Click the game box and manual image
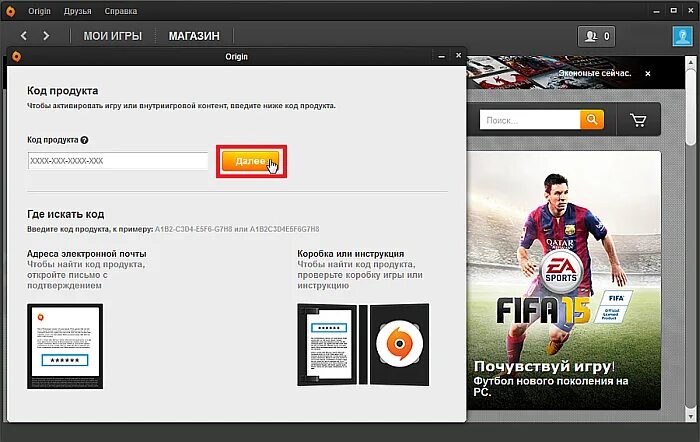This screenshot has height=442, width=700. pyautogui.click(x=363, y=345)
